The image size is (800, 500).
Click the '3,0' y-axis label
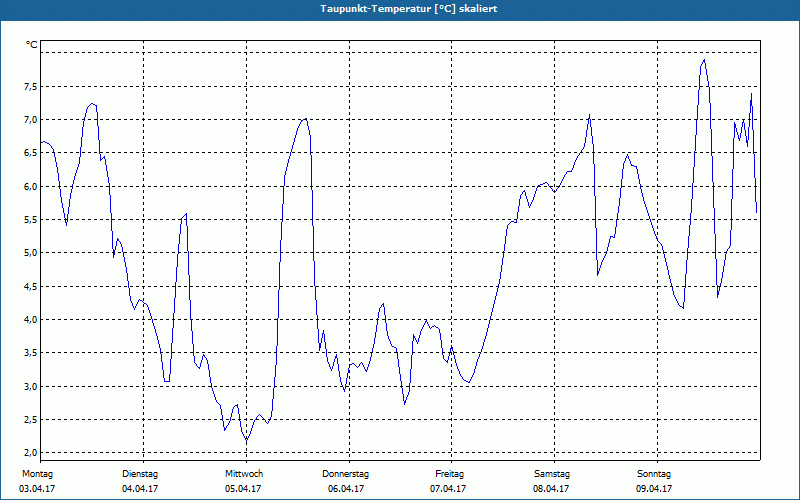[30, 387]
